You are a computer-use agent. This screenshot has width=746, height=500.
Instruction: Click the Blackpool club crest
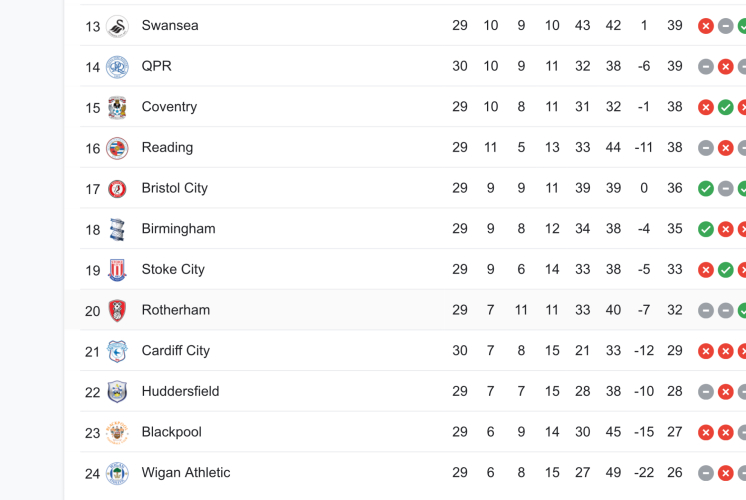[x=117, y=433]
